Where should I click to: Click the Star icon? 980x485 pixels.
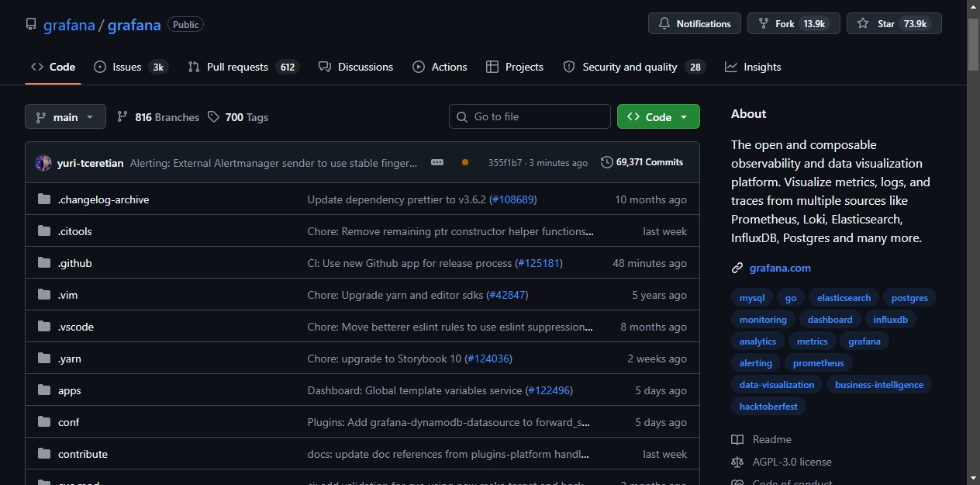(x=863, y=24)
